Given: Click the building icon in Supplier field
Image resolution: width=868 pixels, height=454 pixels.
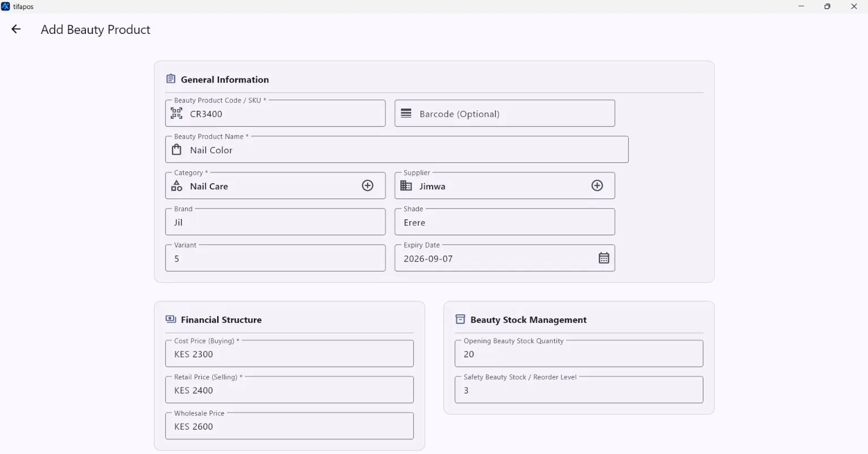Looking at the screenshot, I should 406,185.
